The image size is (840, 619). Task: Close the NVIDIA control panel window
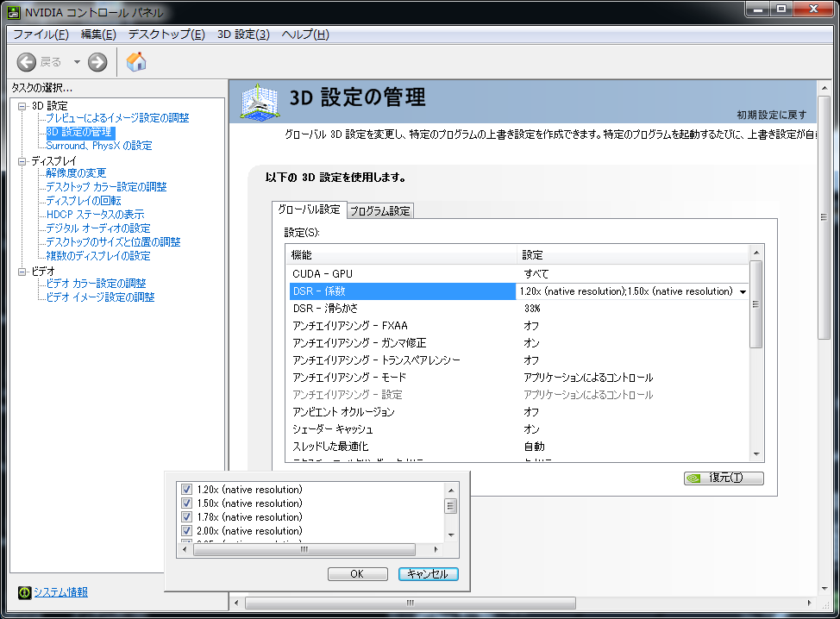tap(813, 9)
